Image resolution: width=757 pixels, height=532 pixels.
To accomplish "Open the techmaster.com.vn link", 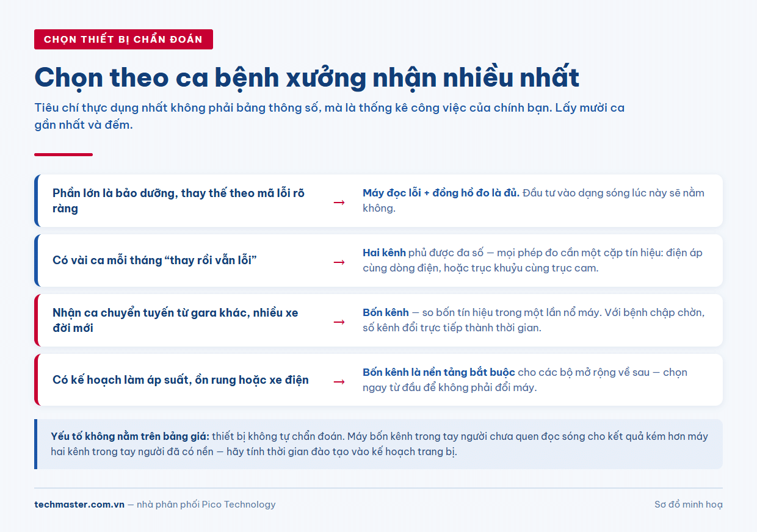I will coord(79,505).
